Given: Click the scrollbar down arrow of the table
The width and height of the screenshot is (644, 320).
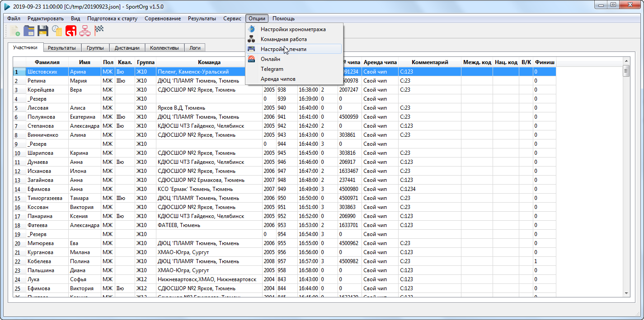Looking at the screenshot, I should pyautogui.click(x=626, y=293).
